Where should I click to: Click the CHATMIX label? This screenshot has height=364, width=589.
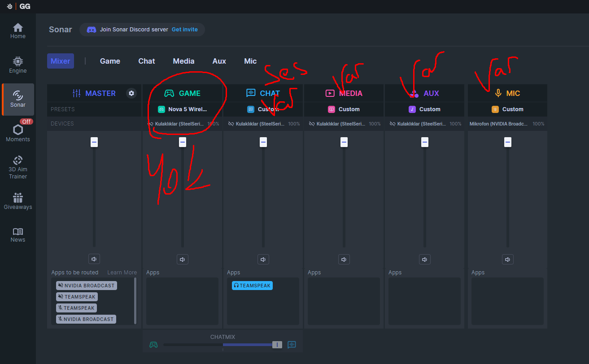click(x=223, y=337)
